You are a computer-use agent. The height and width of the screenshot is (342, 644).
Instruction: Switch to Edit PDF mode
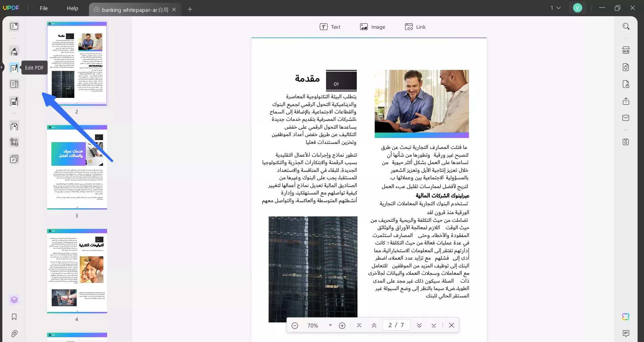[14, 68]
